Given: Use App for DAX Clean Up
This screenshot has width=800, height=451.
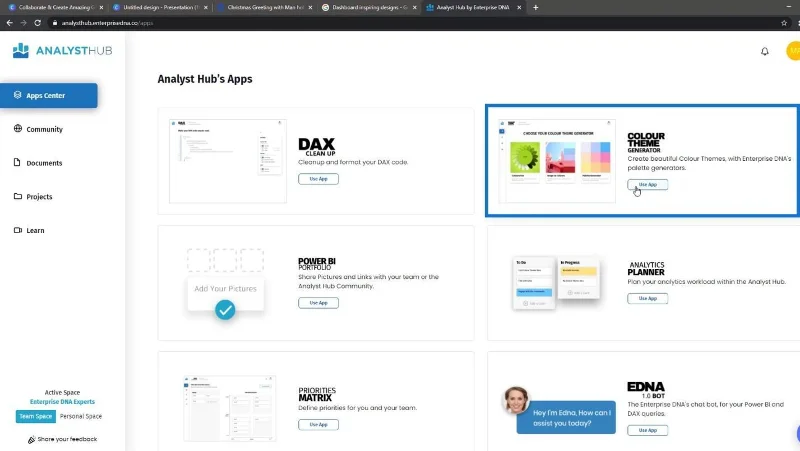Looking at the screenshot, I should (318, 179).
